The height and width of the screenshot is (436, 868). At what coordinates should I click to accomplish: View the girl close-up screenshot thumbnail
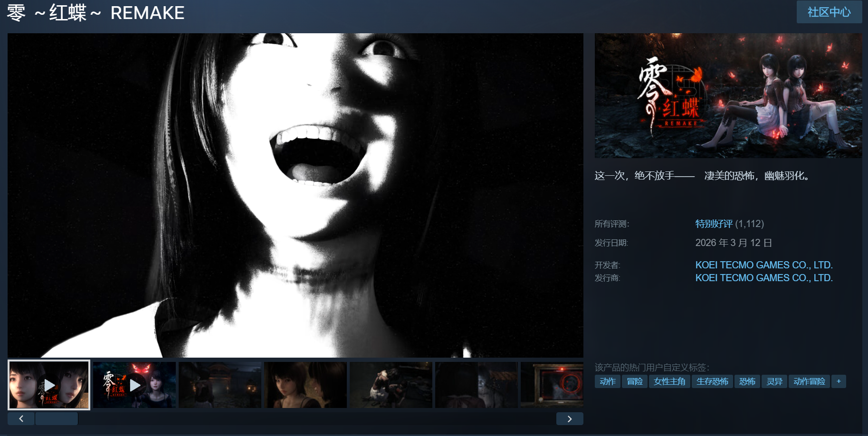305,385
